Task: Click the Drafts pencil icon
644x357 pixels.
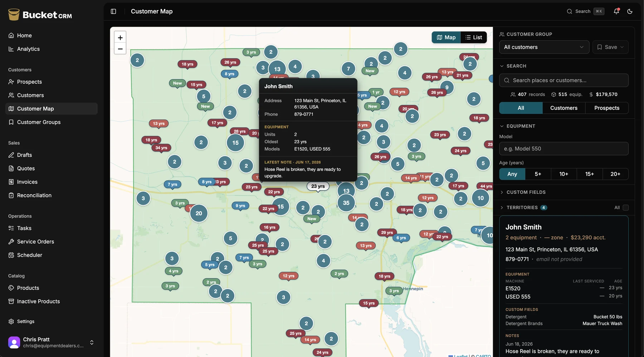Action: pyautogui.click(x=11, y=155)
